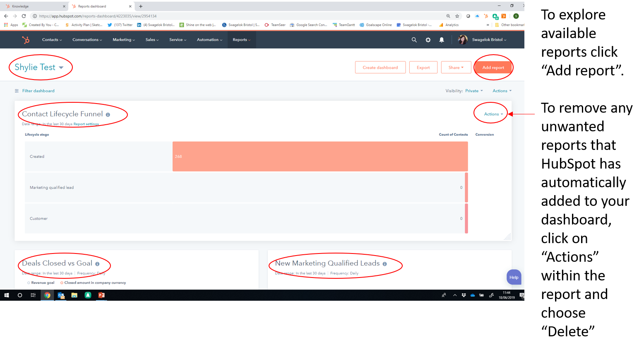This screenshot has width=644, height=350.
Task: Open the dashboard-level Actions dropdown
Action: tap(502, 91)
